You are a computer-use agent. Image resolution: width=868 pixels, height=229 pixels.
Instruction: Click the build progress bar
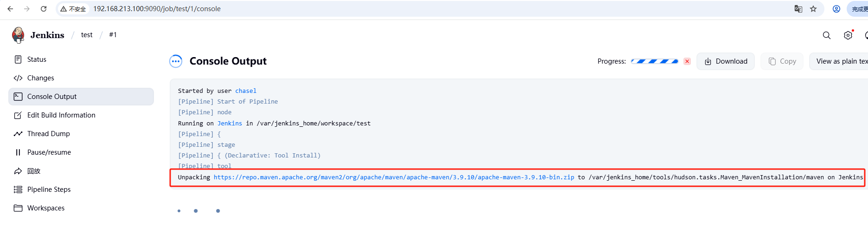(x=654, y=61)
